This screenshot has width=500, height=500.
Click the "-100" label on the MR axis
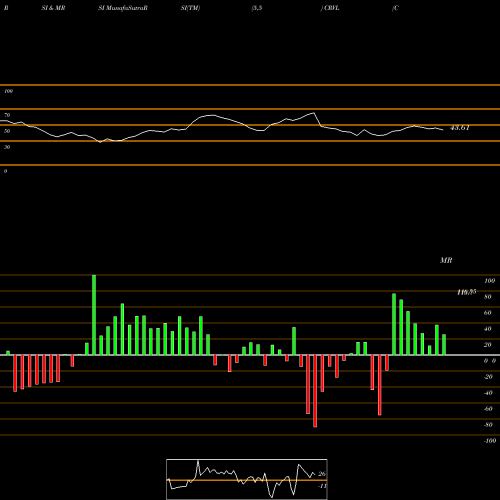(490, 441)
